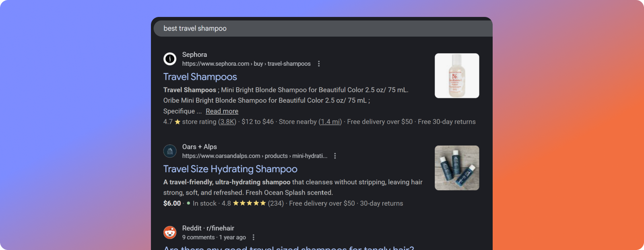The height and width of the screenshot is (250, 644).
Task: Click the '9 comments · 1 year ago' text
Action: pyautogui.click(x=214, y=237)
